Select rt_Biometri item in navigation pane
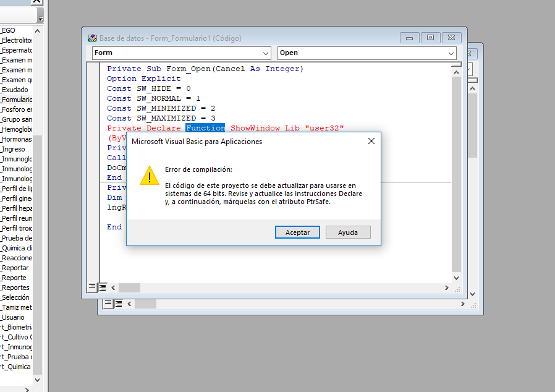This screenshot has width=555, height=392. 16,328
